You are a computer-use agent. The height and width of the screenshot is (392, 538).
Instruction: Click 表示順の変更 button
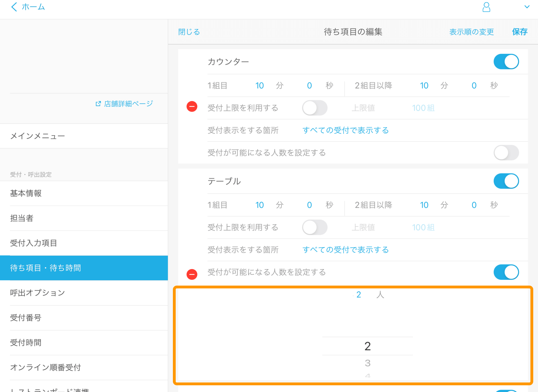click(x=472, y=32)
